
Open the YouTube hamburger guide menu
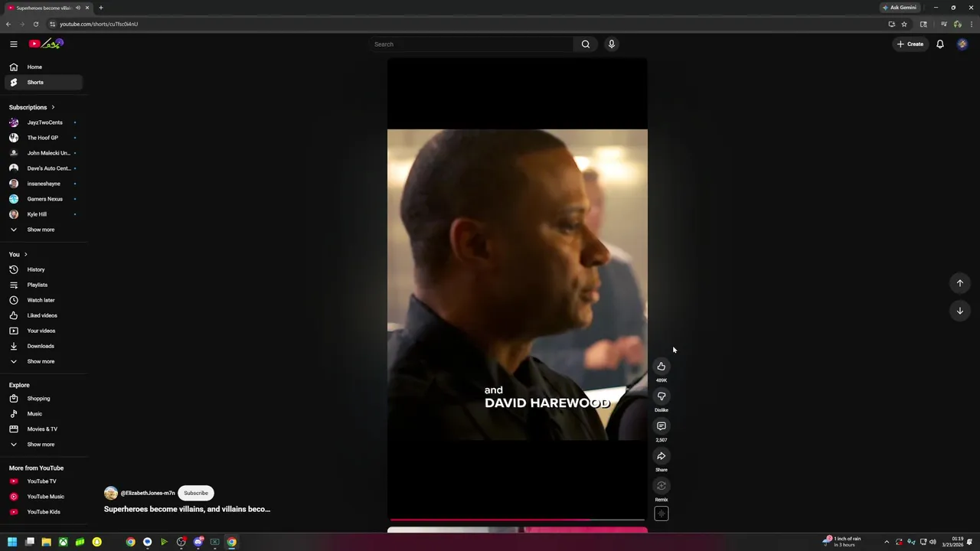pyautogui.click(x=13, y=44)
